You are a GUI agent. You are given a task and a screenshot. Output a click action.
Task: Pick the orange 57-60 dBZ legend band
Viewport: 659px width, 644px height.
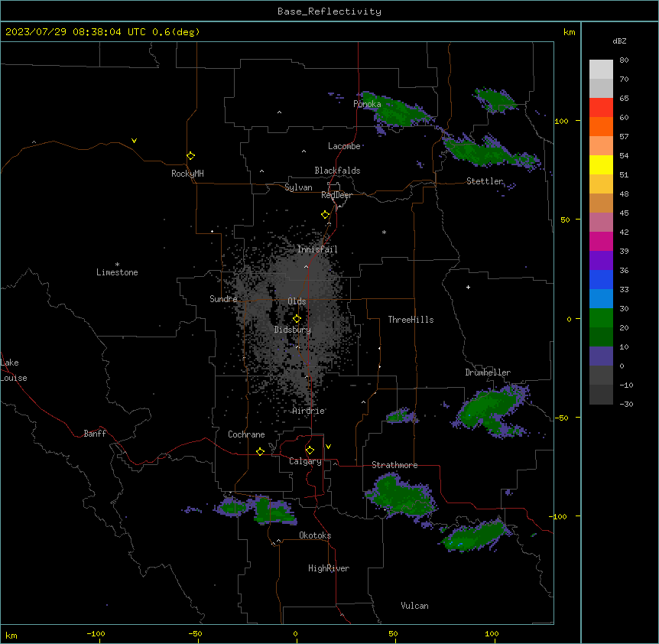coord(601,126)
